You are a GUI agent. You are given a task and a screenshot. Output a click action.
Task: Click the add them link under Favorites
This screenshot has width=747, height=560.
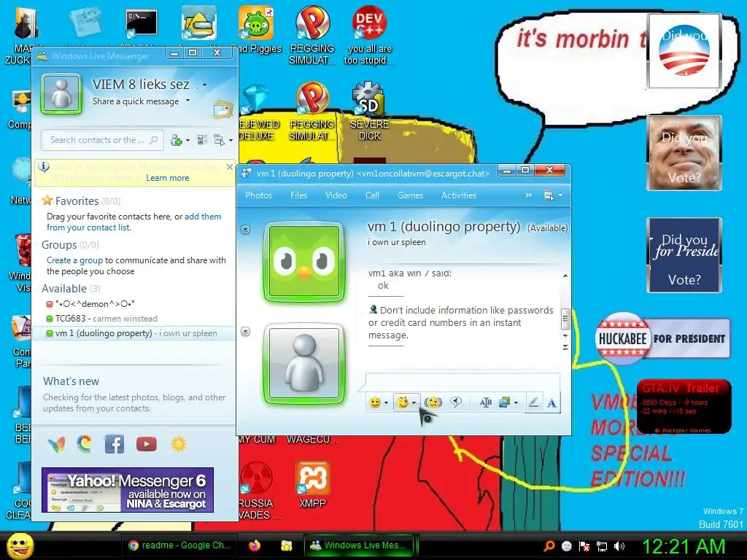203,216
